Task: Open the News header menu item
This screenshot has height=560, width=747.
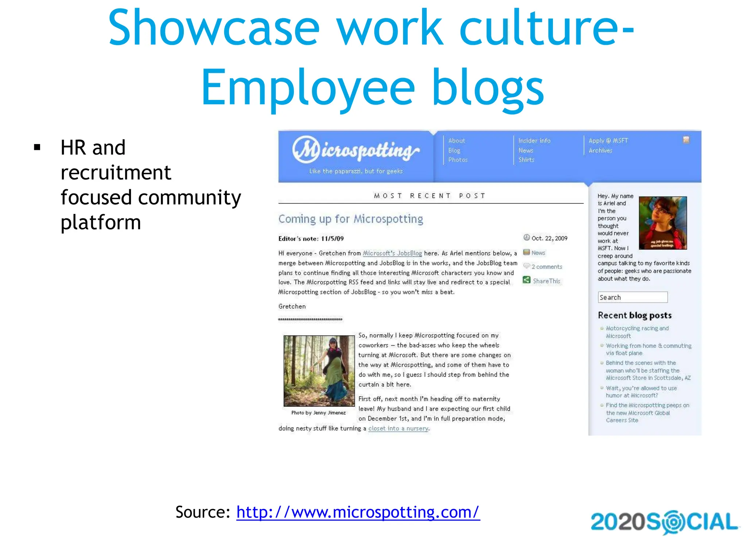Action: (526, 151)
